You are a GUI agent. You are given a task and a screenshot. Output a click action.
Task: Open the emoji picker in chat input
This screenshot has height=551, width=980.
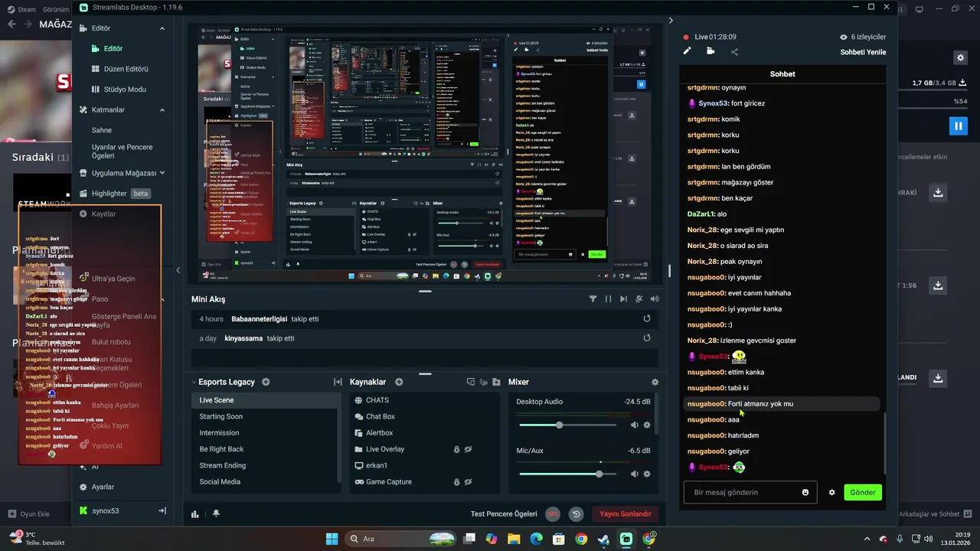click(x=805, y=492)
